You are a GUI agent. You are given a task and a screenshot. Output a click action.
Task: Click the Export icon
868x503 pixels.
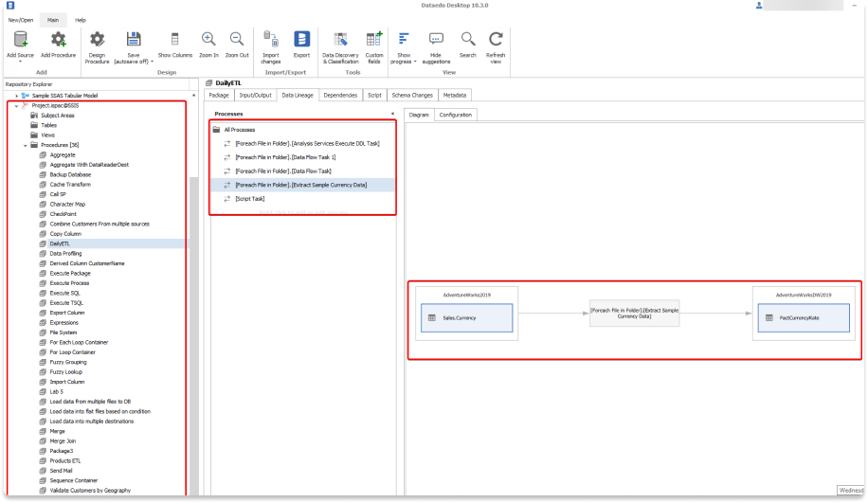click(301, 39)
